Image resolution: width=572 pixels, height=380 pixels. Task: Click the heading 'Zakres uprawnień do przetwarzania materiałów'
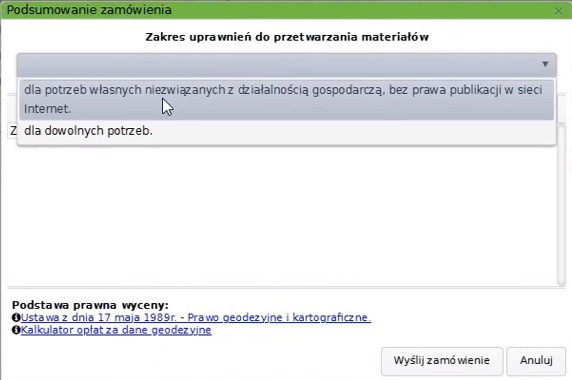pyautogui.click(x=287, y=37)
